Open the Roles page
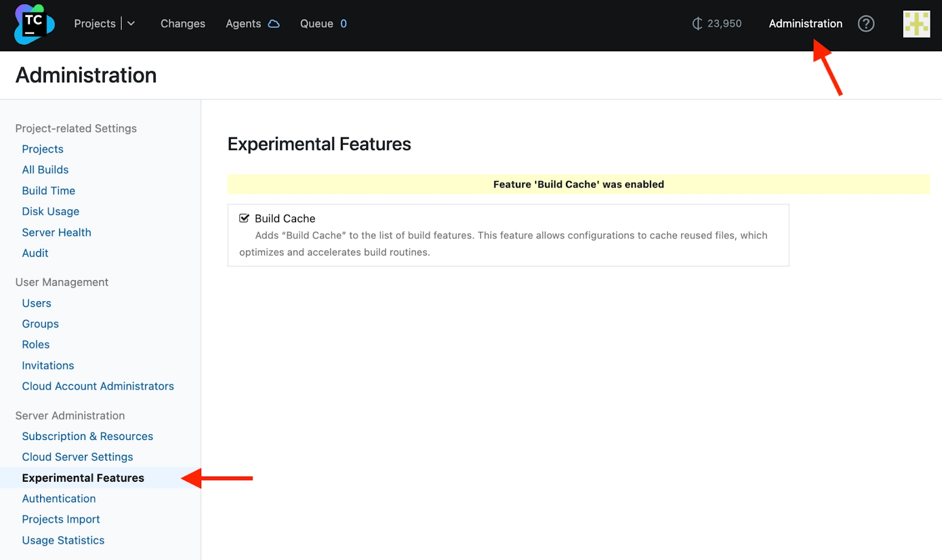This screenshot has height=560, width=942. [36, 344]
